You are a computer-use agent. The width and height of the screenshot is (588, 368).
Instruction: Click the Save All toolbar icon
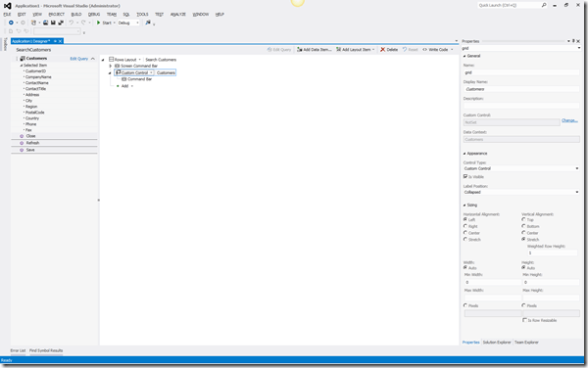coord(61,23)
